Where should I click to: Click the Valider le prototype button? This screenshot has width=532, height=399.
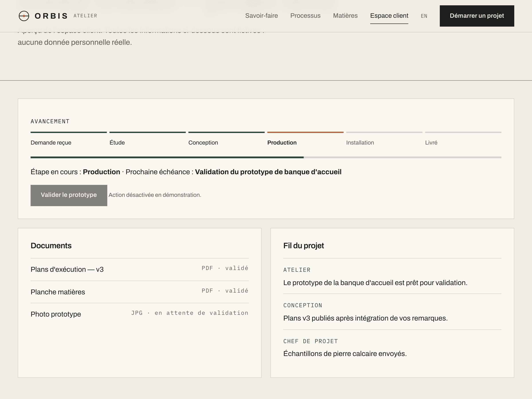pyautogui.click(x=69, y=195)
